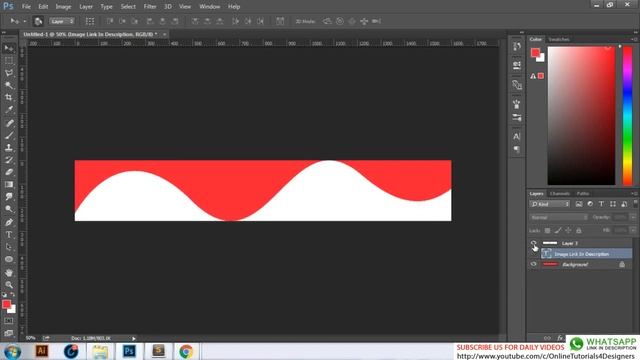Open the File menu
The height and width of the screenshot is (360, 640).
[x=26, y=7]
